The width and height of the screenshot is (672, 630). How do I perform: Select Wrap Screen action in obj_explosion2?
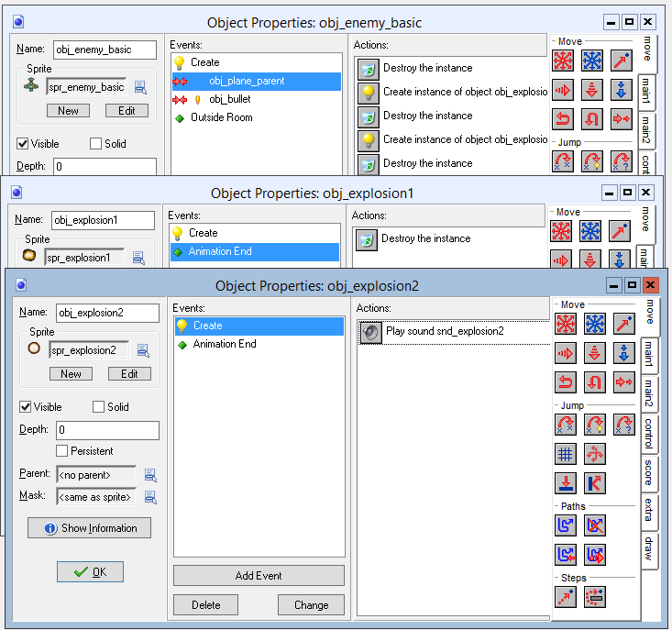pyautogui.click(x=594, y=454)
